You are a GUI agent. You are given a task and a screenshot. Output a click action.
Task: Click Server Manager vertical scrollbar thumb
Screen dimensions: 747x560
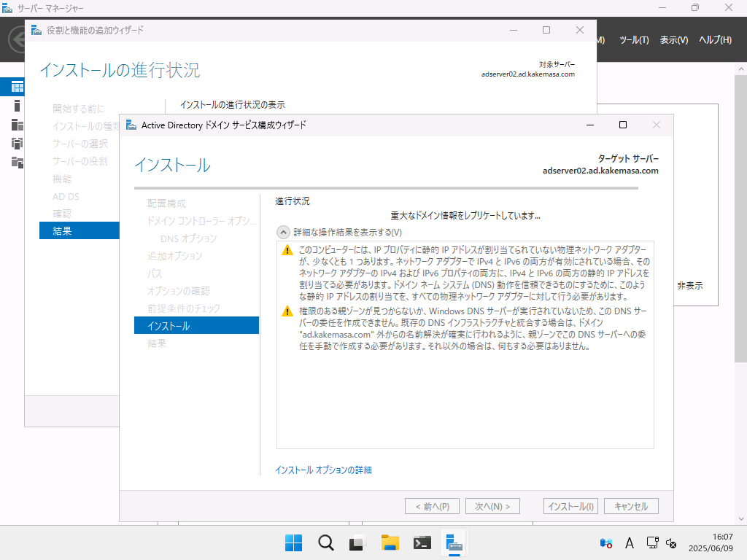(741, 219)
